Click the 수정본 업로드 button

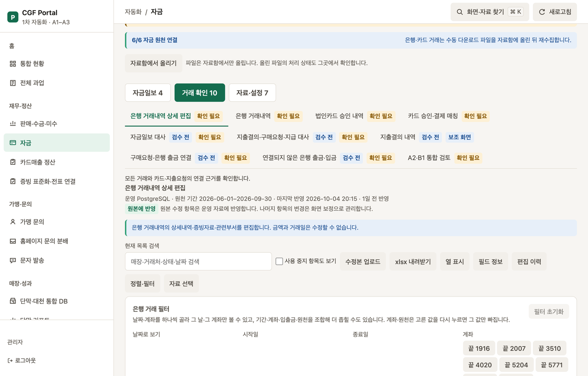(363, 261)
